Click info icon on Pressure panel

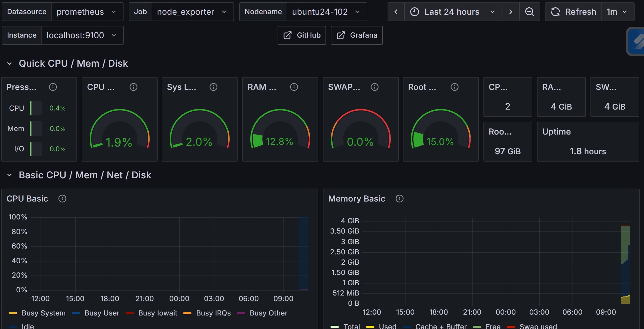53,87
